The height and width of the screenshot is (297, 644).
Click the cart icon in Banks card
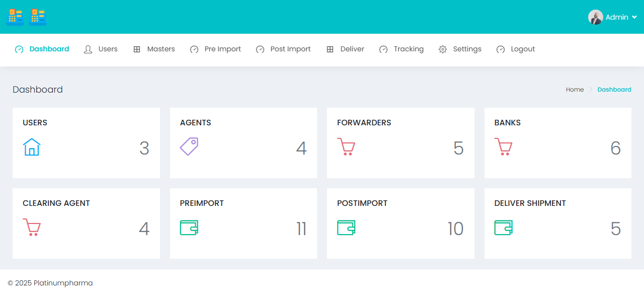(x=503, y=147)
